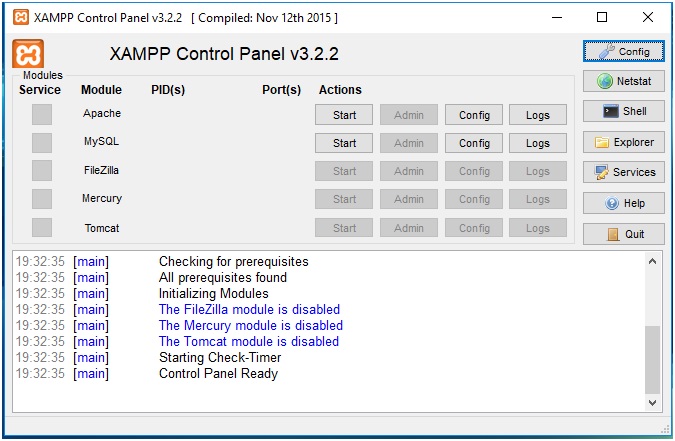Image resolution: width=675 pixels, height=441 pixels.
Task: Click the log scrollbar up arrow
Action: pyautogui.click(x=652, y=261)
